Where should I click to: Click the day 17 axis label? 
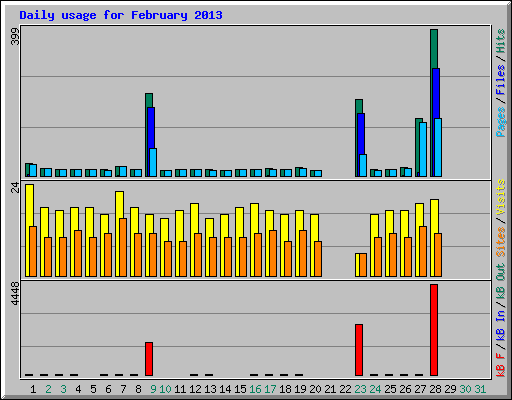(270, 389)
